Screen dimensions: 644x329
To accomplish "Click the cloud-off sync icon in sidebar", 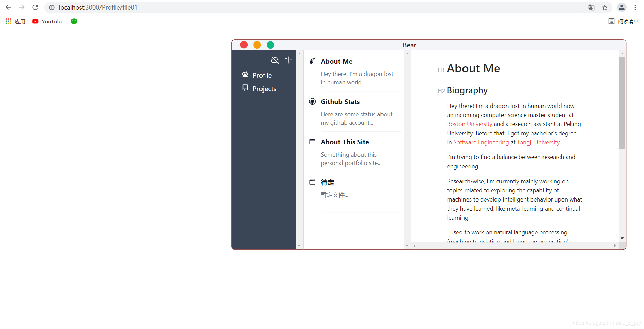I will 275,60.
